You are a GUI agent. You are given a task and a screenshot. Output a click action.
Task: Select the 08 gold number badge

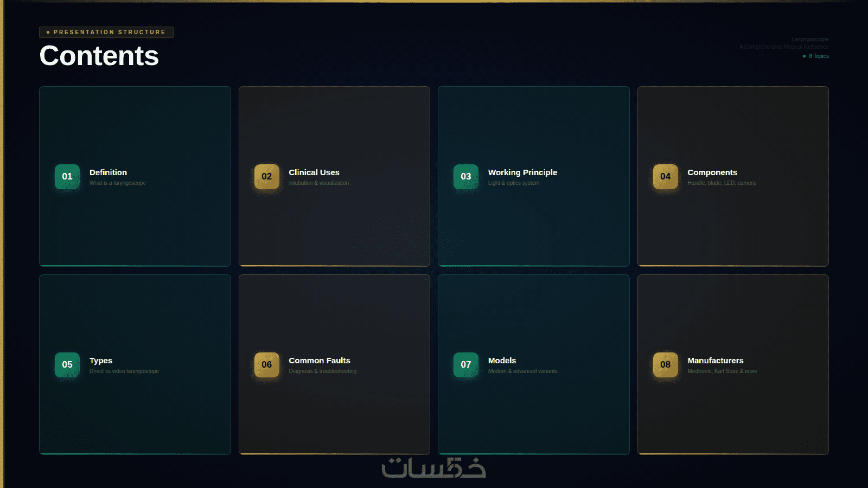coord(666,365)
